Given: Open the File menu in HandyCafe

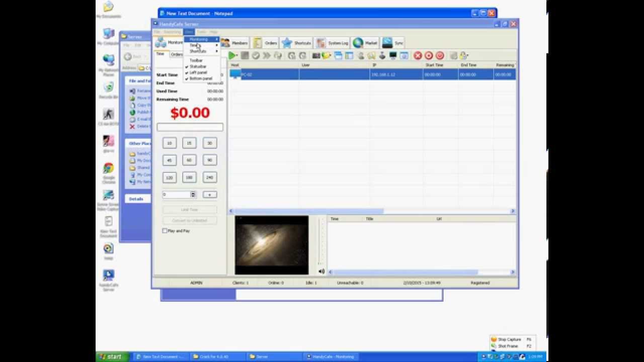Looking at the screenshot, I should [157, 32].
